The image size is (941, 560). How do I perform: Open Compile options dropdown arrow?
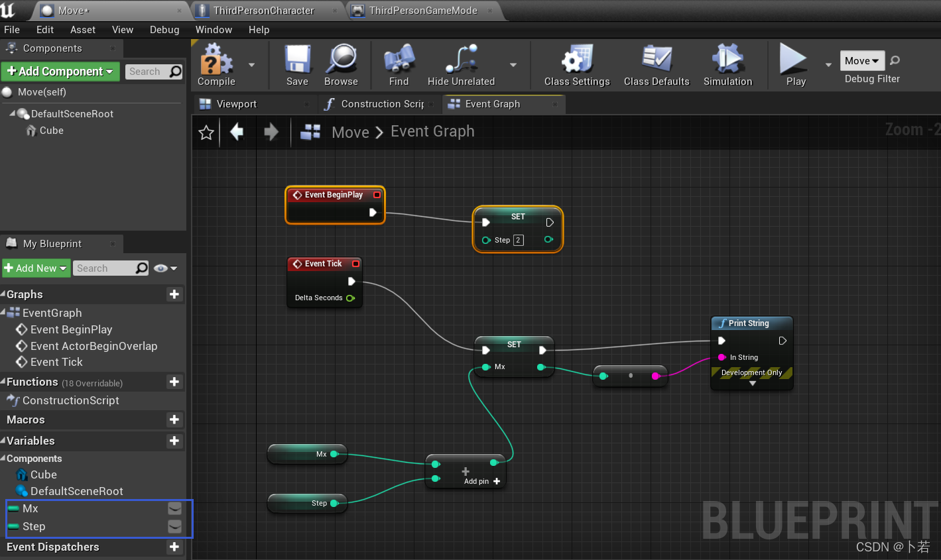click(x=251, y=65)
